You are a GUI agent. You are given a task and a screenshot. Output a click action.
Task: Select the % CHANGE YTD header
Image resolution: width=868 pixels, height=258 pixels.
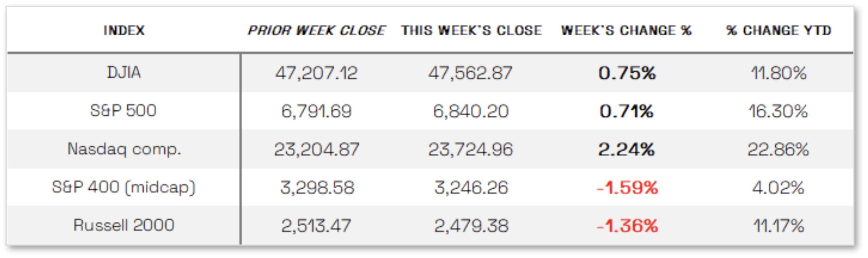click(778, 31)
